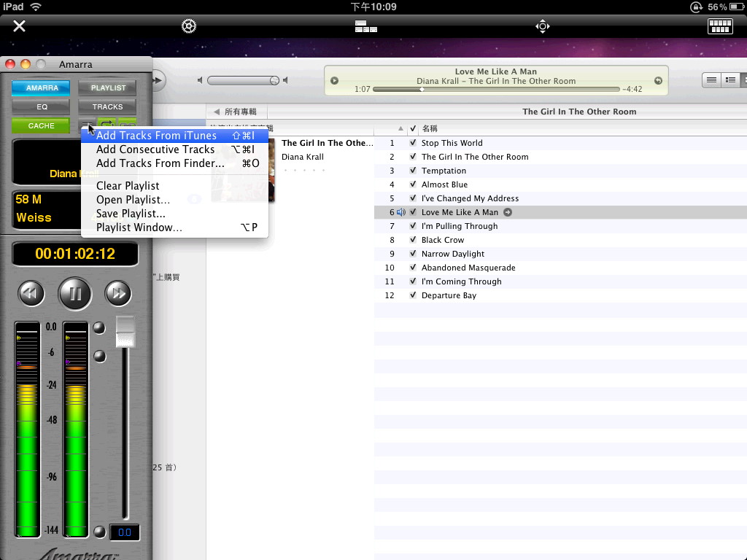Viewport: 747px width, 560px height.
Task: Uncheck the Stop This World track
Action: pyautogui.click(x=413, y=143)
